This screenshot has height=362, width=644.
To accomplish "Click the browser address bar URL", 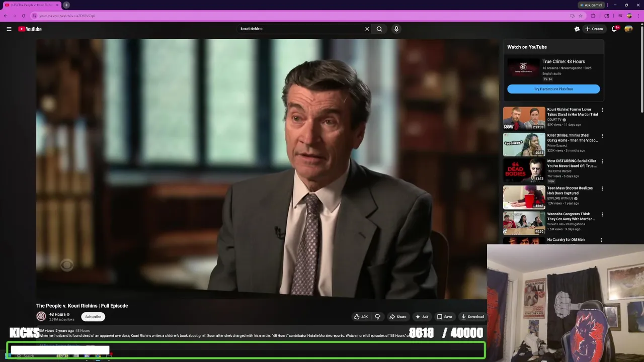I will point(67,16).
